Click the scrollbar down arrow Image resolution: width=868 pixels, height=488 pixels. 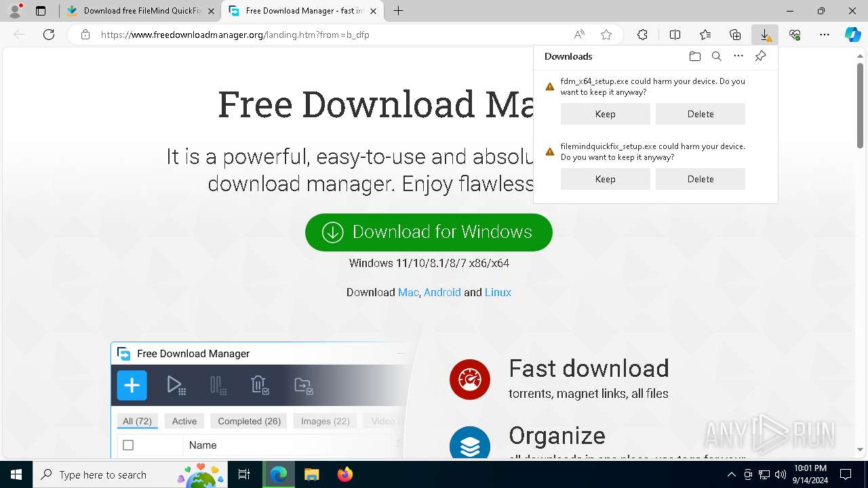coord(860,449)
